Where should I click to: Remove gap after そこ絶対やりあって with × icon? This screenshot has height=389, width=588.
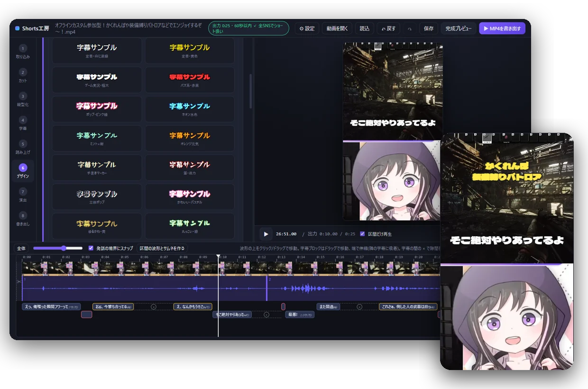click(x=266, y=315)
